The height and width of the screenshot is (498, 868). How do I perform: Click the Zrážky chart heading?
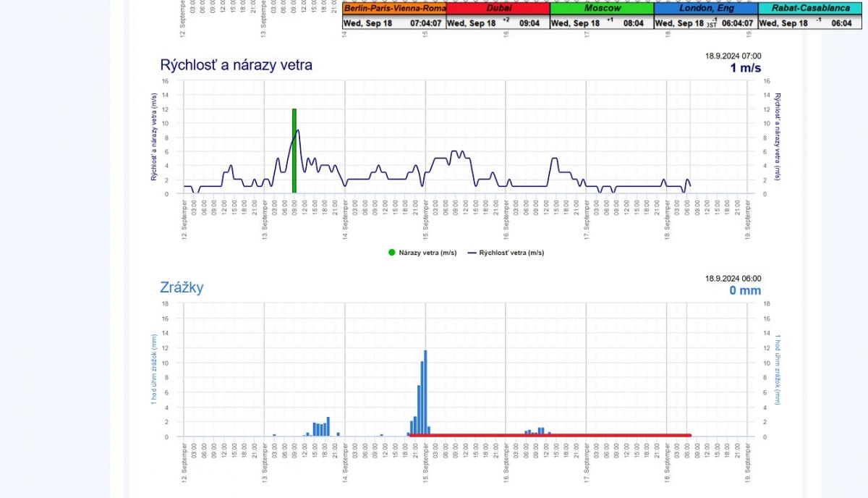coord(182,287)
